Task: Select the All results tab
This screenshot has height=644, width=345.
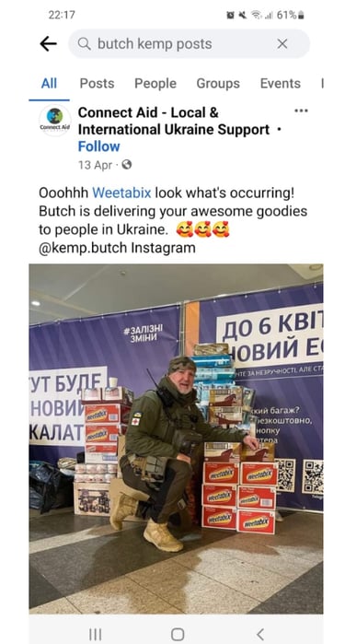Action: coord(49,83)
